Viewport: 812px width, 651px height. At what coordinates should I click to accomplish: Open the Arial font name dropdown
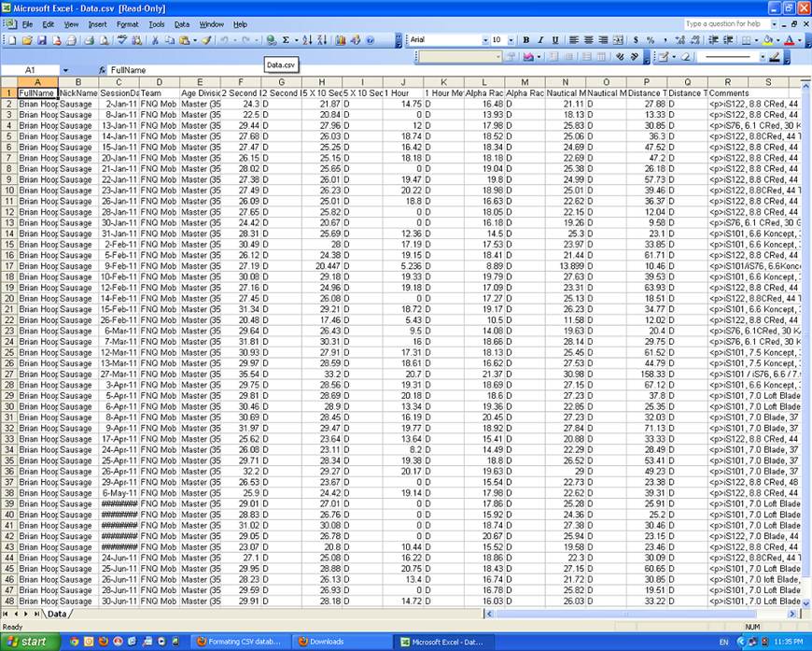click(x=485, y=40)
